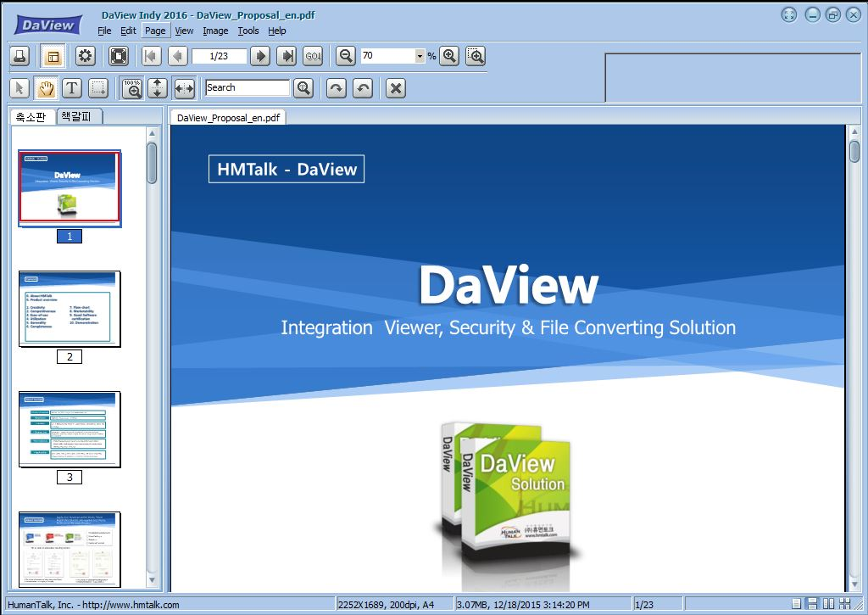The height and width of the screenshot is (615, 868).
Task: Run the text search magnifier button
Action: click(303, 88)
